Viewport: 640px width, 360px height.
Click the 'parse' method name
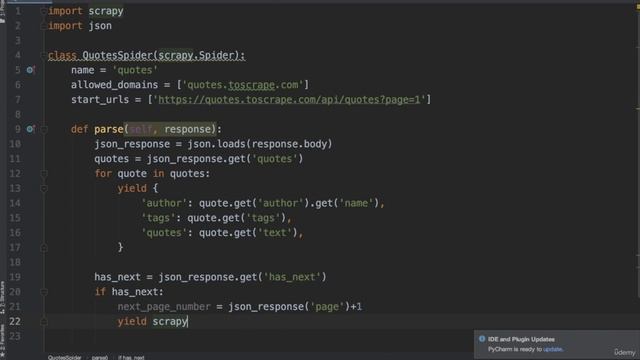coord(109,129)
